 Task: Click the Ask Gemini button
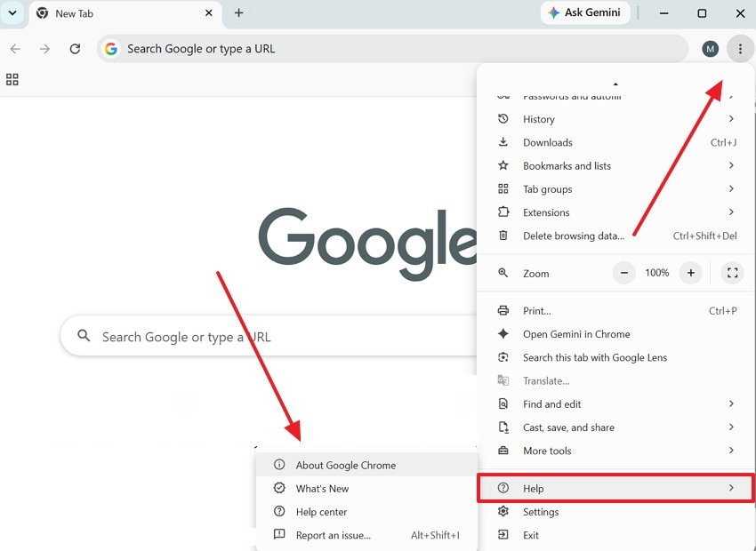[x=585, y=12]
